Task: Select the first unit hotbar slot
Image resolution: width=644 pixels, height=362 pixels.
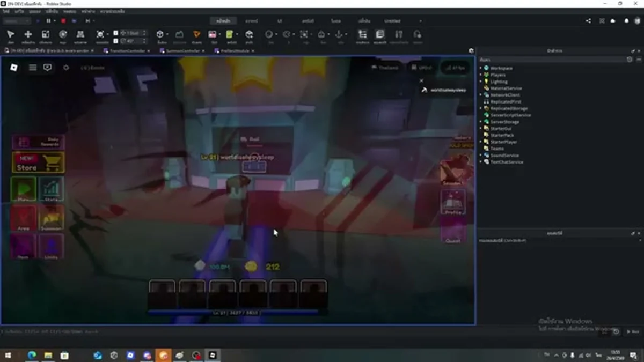Action: [162, 294]
